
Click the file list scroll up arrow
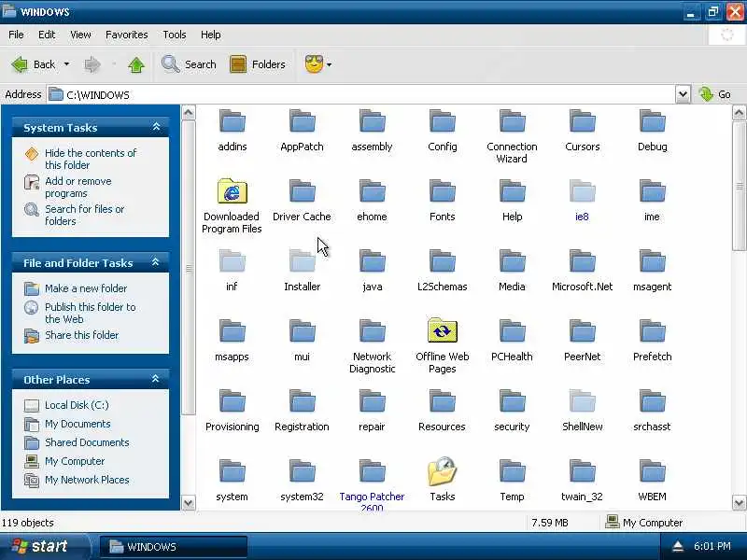[x=739, y=113]
